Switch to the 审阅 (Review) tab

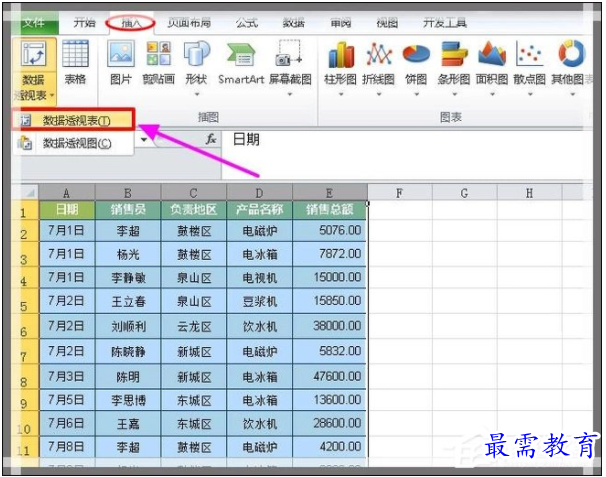point(340,23)
